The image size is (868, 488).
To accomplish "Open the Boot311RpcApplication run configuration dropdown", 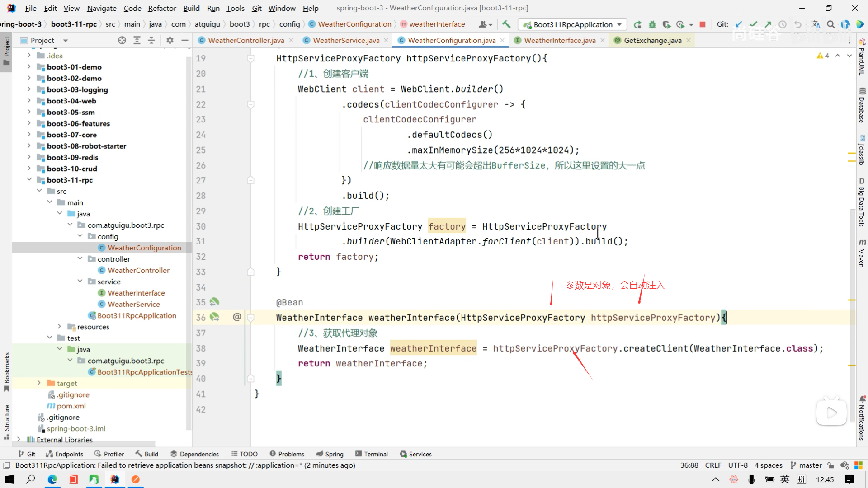I will tap(572, 24).
